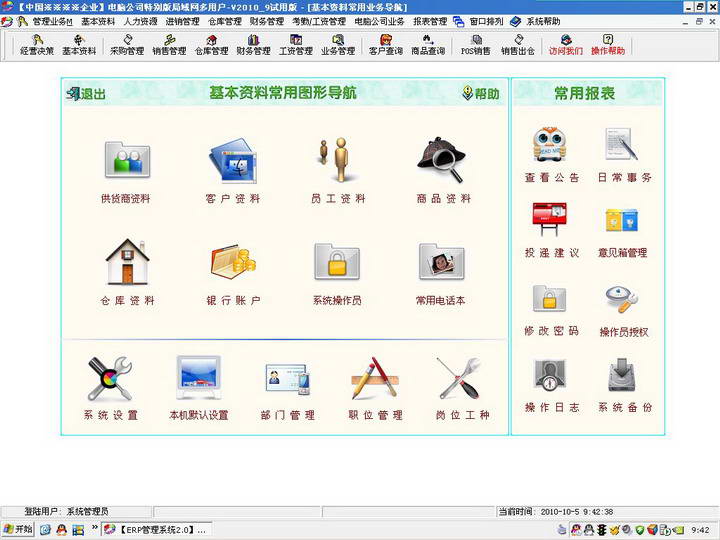Click 商品查询 toolbar button
Viewport: 720px width, 540px height.
428,45
